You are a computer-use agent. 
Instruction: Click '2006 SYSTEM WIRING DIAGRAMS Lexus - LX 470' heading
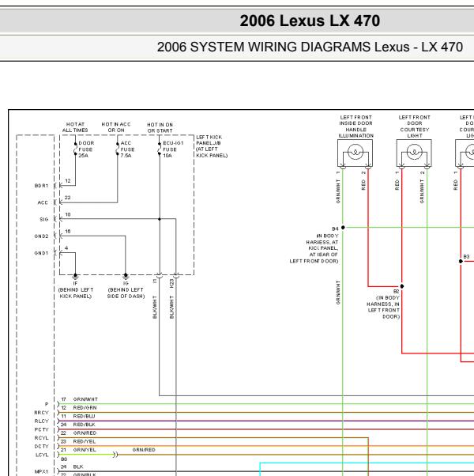pyautogui.click(x=310, y=47)
